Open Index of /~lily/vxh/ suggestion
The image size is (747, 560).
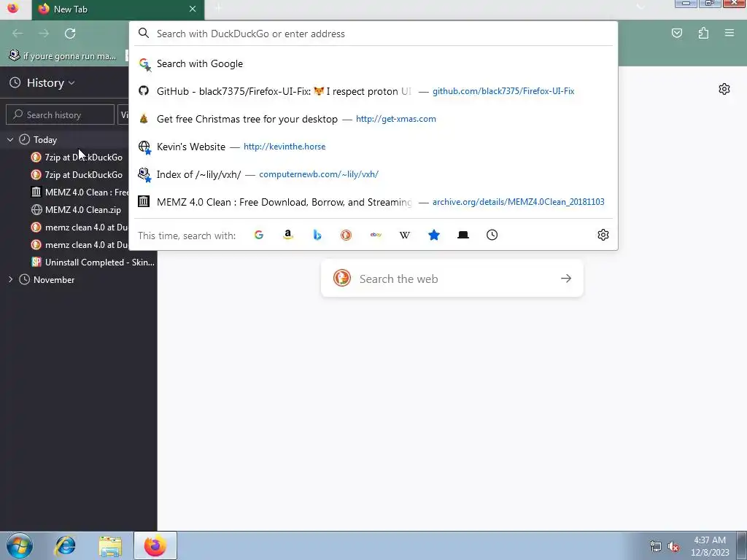tap(373, 174)
